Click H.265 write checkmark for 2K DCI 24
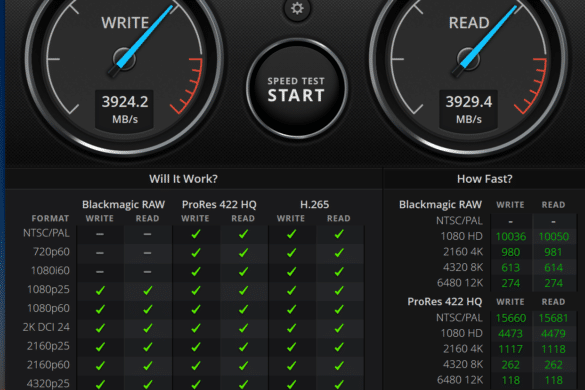 point(291,328)
